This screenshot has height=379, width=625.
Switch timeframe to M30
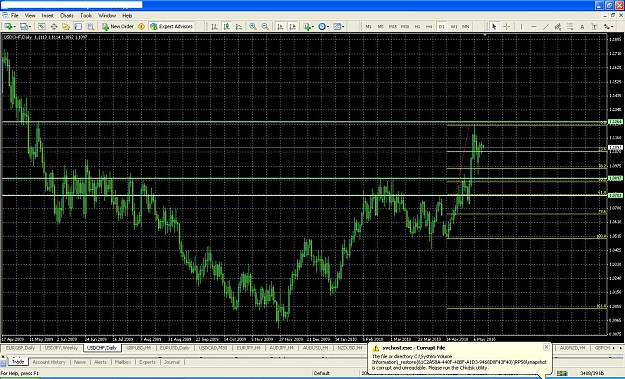(x=405, y=26)
